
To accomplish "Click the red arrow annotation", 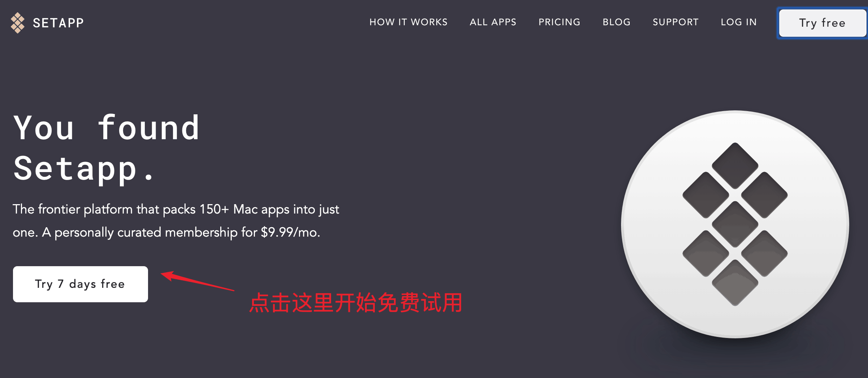I will pyautogui.click(x=198, y=281).
